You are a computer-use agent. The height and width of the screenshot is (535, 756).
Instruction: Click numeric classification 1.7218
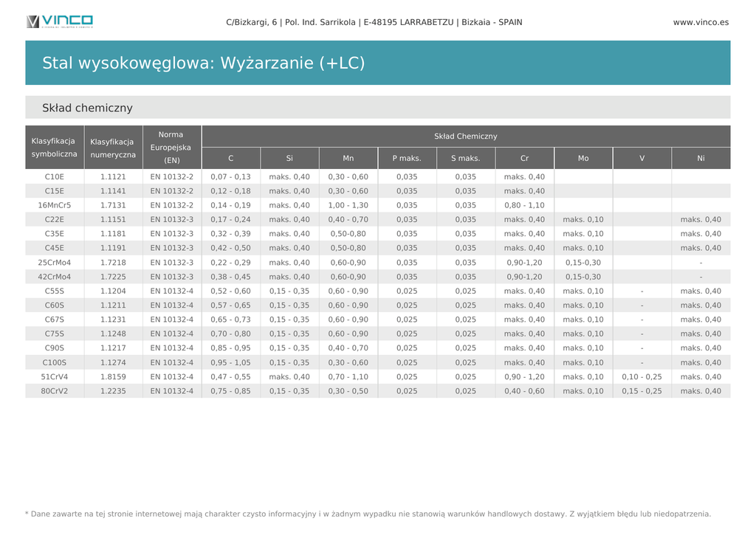click(x=113, y=263)
